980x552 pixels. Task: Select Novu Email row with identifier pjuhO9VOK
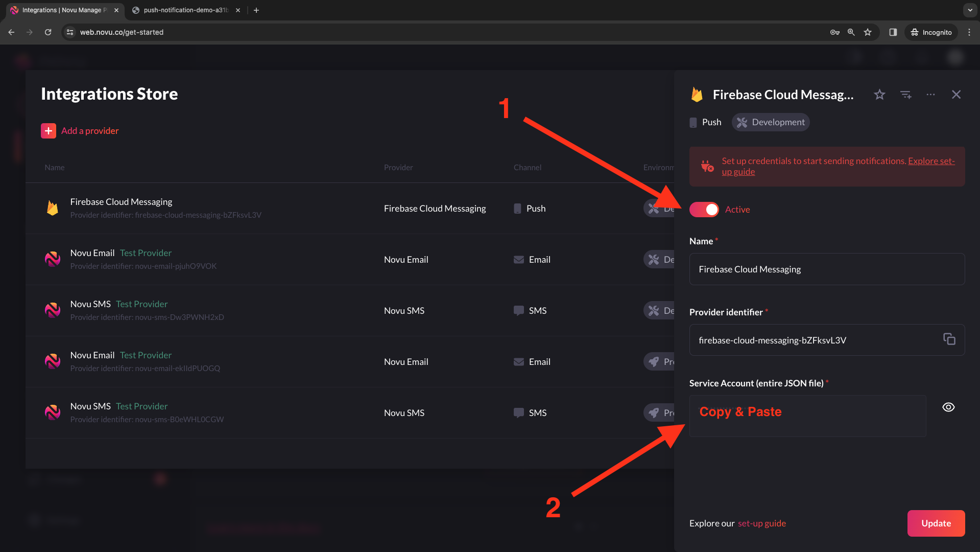(350, 259)
